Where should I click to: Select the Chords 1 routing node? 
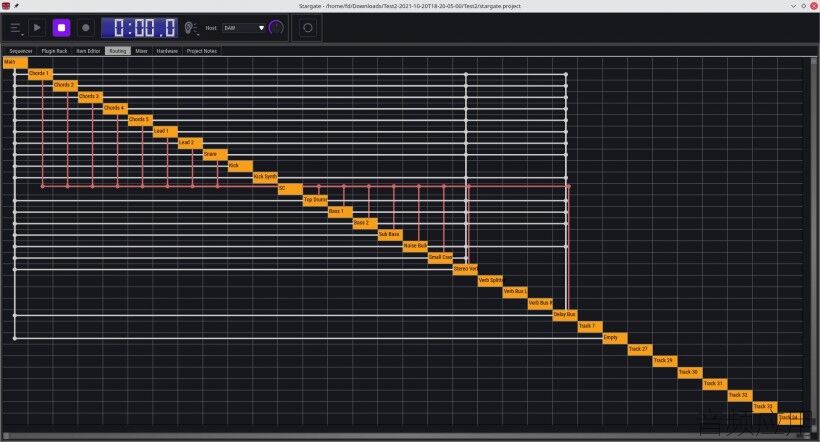coord(40,74)
